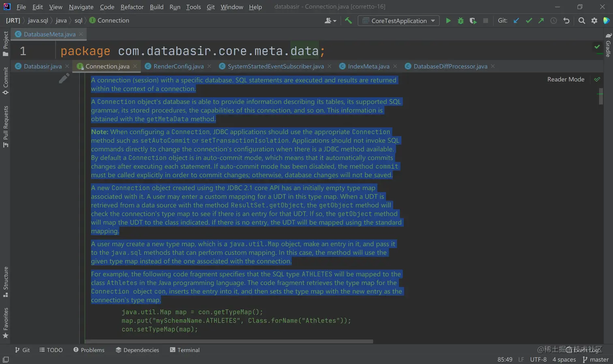Open the Structure tool window
The height and width of the screenshot is (364, 613).
coord(5,282)
